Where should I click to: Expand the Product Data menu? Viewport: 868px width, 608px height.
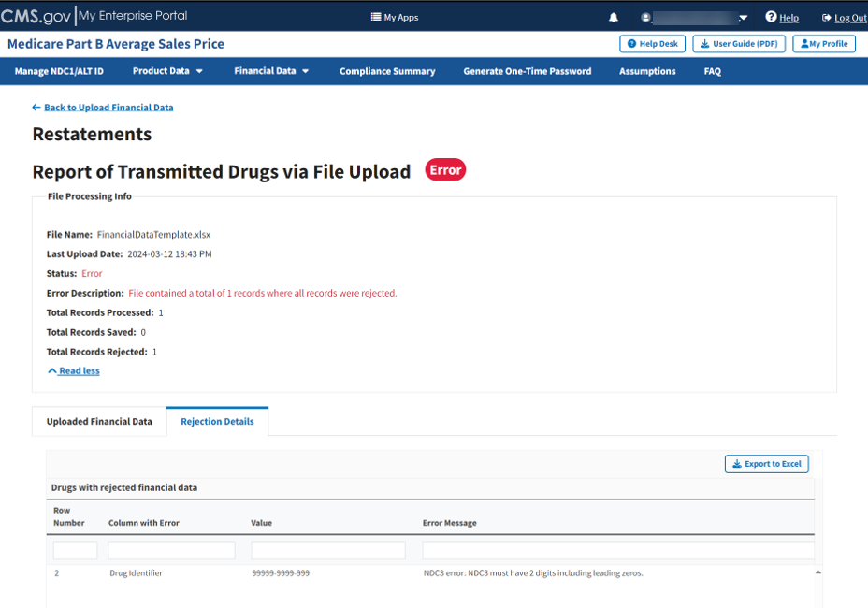(167, 71)
